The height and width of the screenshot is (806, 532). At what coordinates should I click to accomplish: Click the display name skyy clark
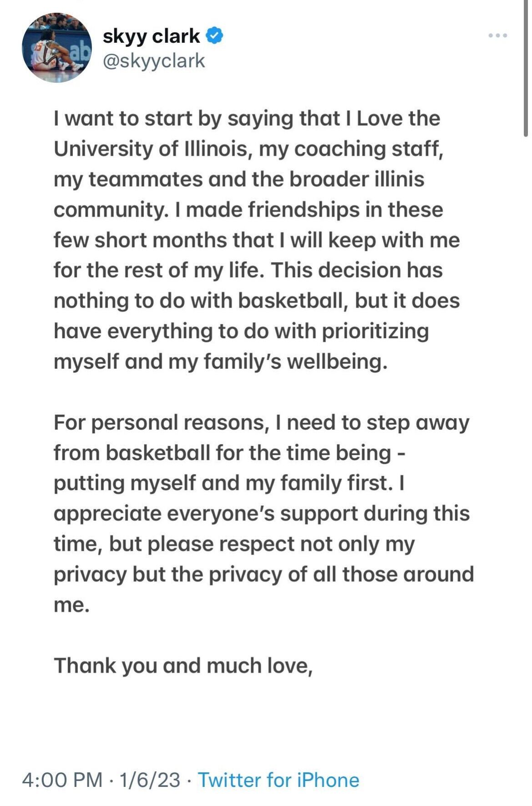coord(151,36)
